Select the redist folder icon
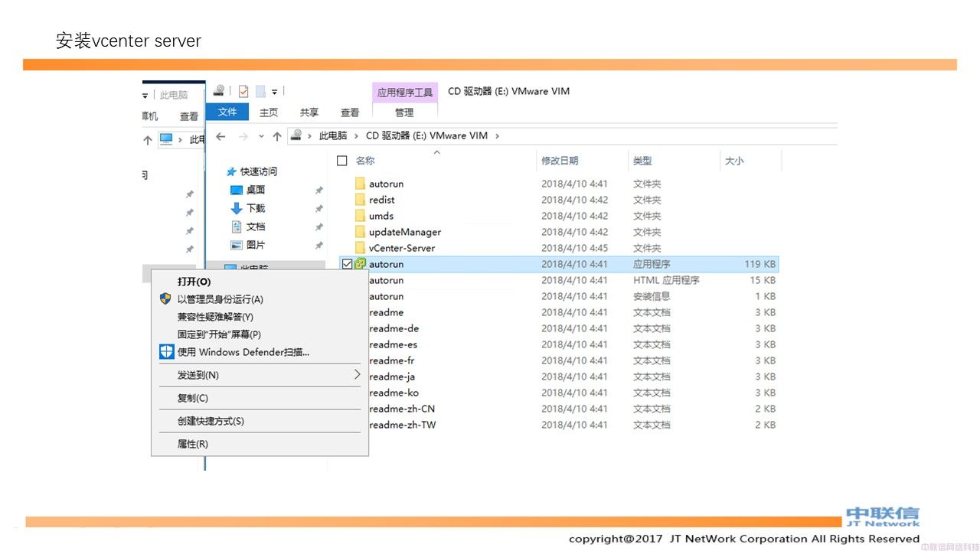This screenshot has width=980, height=551. tap(360, 200)
